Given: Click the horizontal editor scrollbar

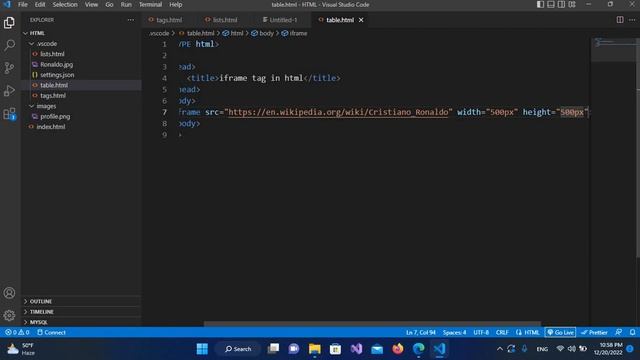Looking at the screenshot, I should coord(372,324).
